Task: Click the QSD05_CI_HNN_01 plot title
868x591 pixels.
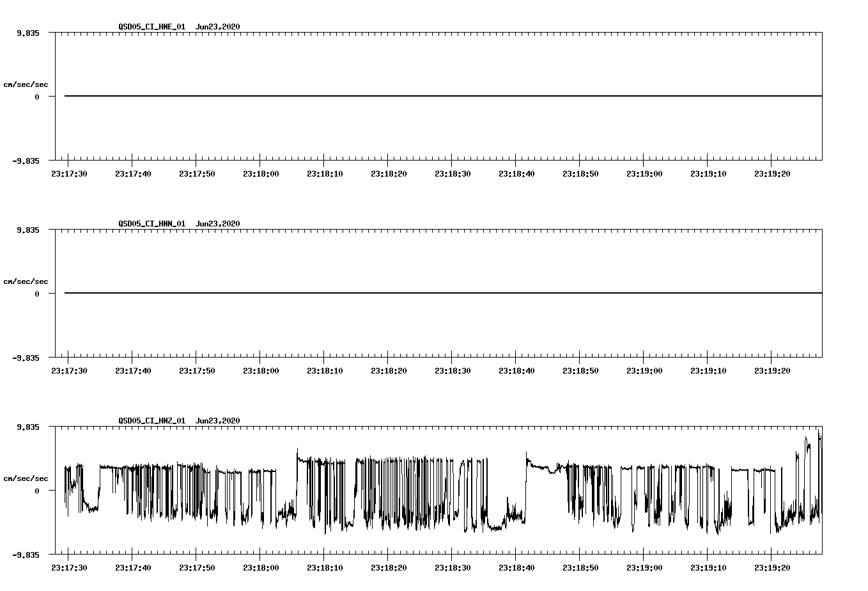Action: 179,224
